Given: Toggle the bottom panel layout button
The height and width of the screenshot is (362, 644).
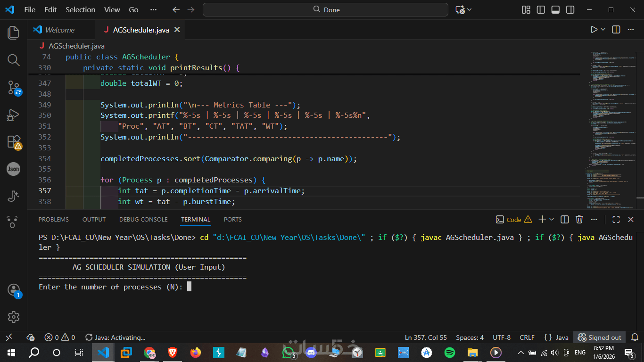Looking at the screenshot, I should pyautogui.click(x=555, y=10).
